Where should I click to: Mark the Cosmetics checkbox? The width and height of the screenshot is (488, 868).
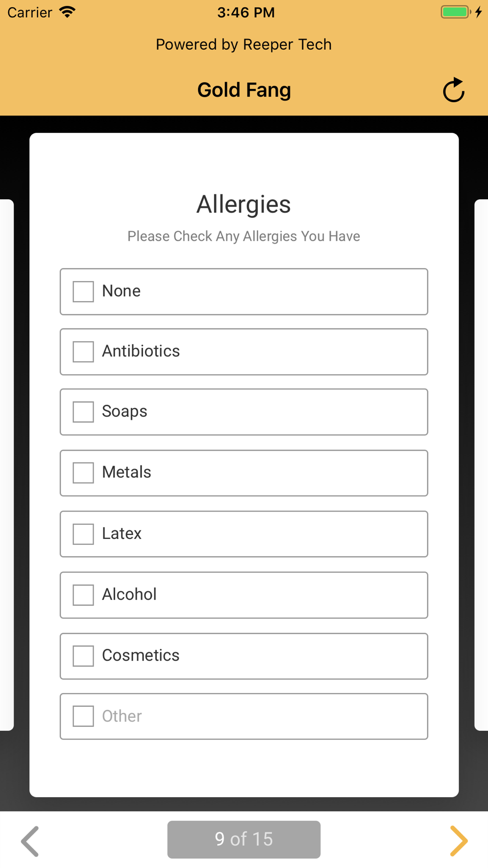[83, 656]
